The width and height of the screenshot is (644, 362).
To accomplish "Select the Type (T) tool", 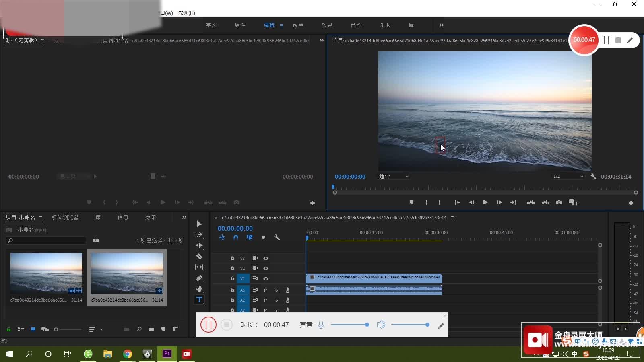I will pyautogui.click(x=199, y=300).
